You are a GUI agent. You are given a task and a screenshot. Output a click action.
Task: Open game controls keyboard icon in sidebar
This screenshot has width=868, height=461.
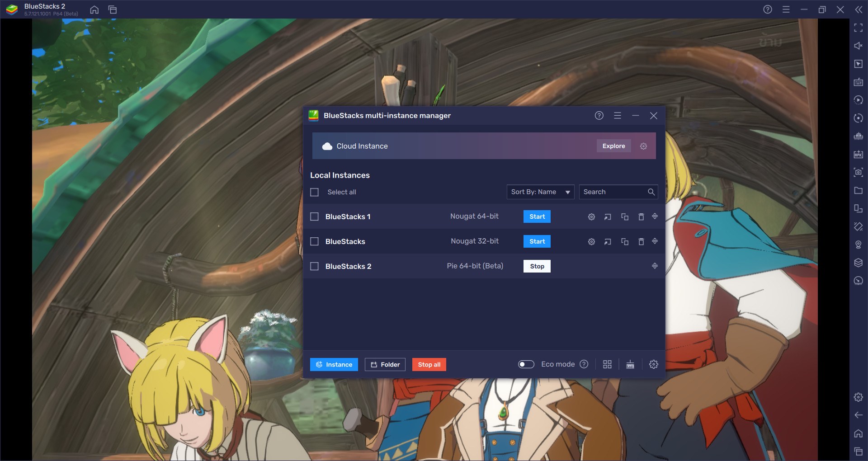pyautogui.click(x=859, y=82)
